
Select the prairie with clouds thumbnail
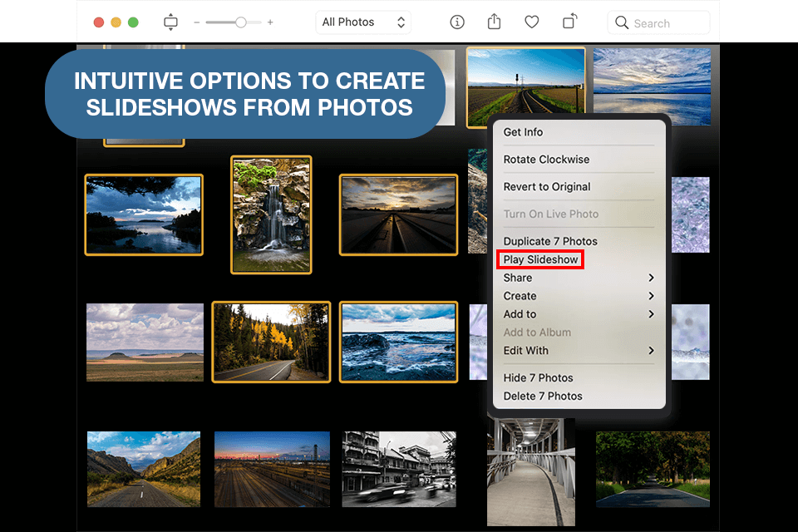pyautogui.click(x=145, y=342)
